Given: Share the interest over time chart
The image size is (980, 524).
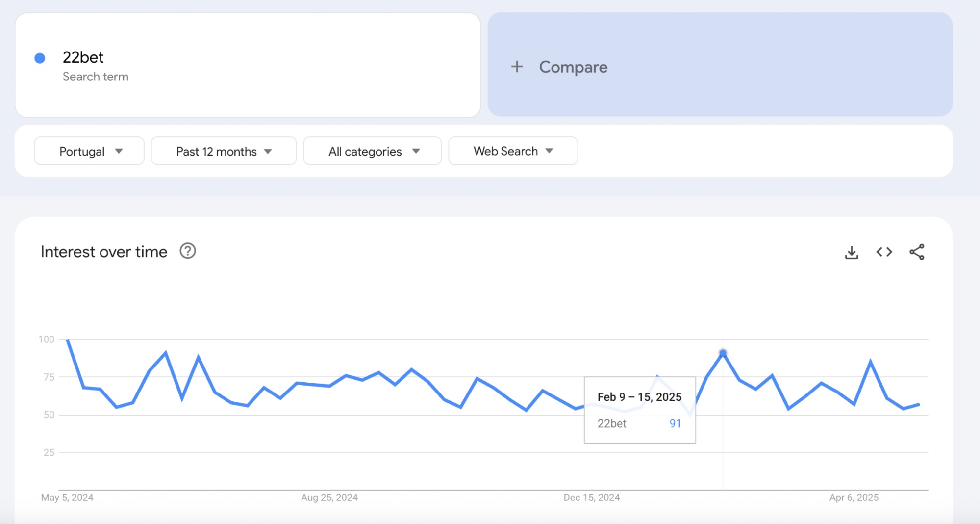Looking at the screenshot, I should [x=917, y=252].
